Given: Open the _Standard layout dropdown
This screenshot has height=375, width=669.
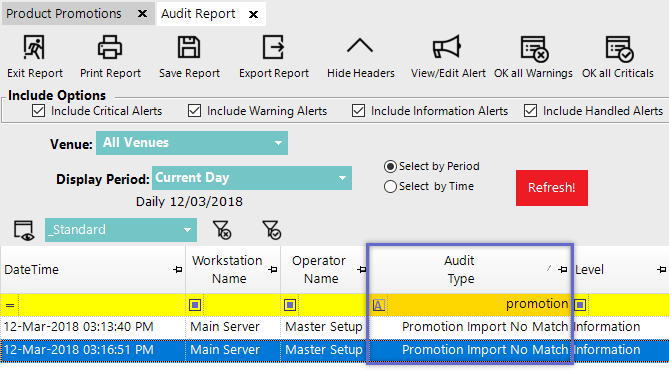Looking at the screenshot, I should [121, 230].
